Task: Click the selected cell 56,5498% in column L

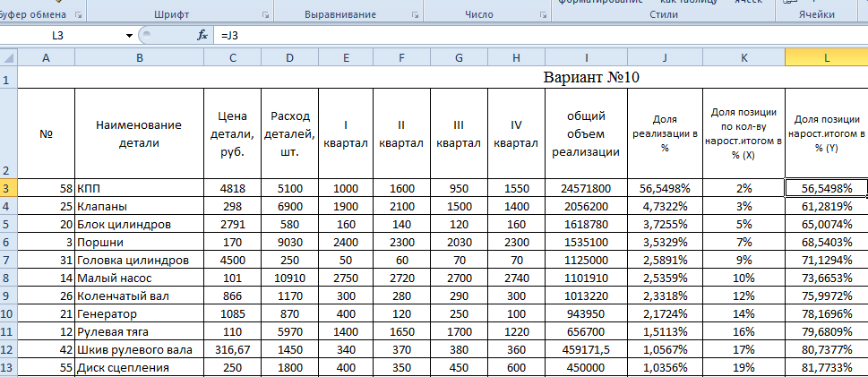Action: tap(827, 188)
